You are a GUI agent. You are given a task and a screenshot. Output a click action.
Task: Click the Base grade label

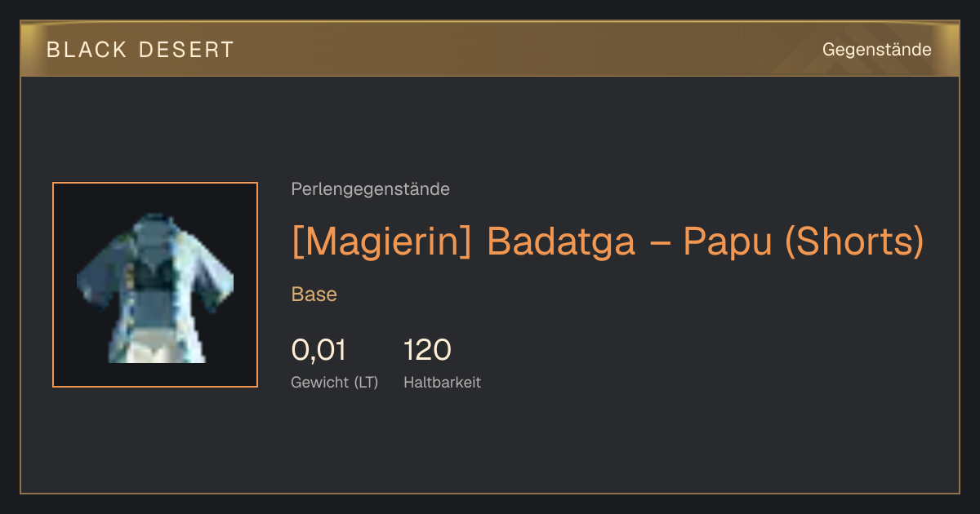pos(314,295)
